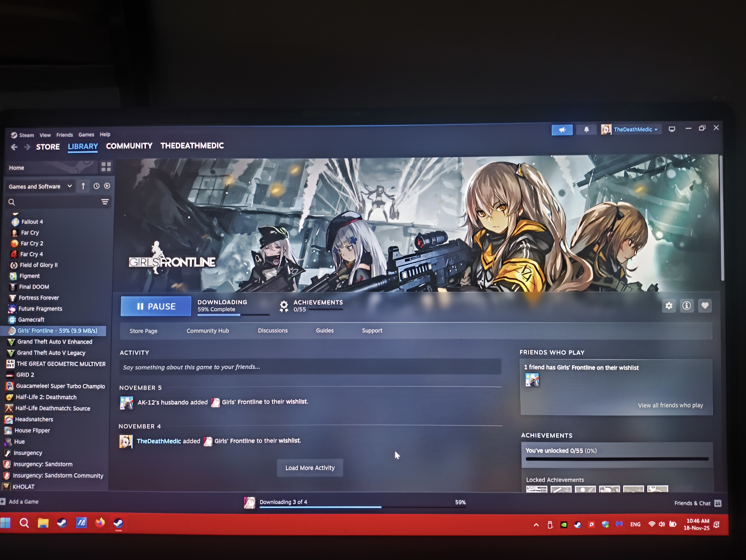
Task: Click the advanced filters icon in search
Action: pos(105,202)
